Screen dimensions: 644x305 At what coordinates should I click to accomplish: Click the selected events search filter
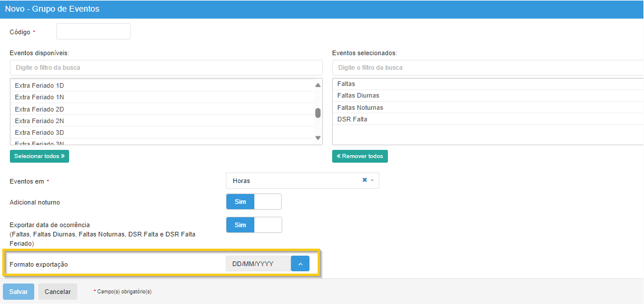tap(488, 67)
